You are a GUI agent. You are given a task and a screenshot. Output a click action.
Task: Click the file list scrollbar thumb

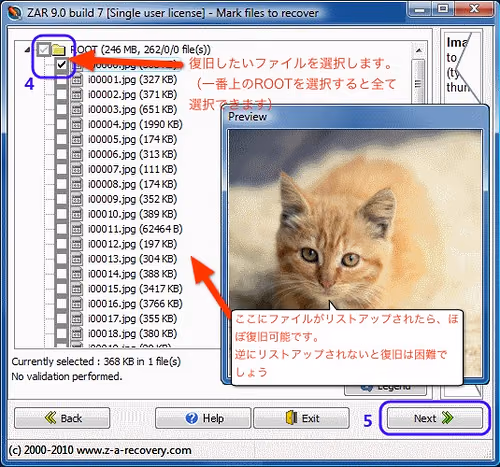[418, 83]
